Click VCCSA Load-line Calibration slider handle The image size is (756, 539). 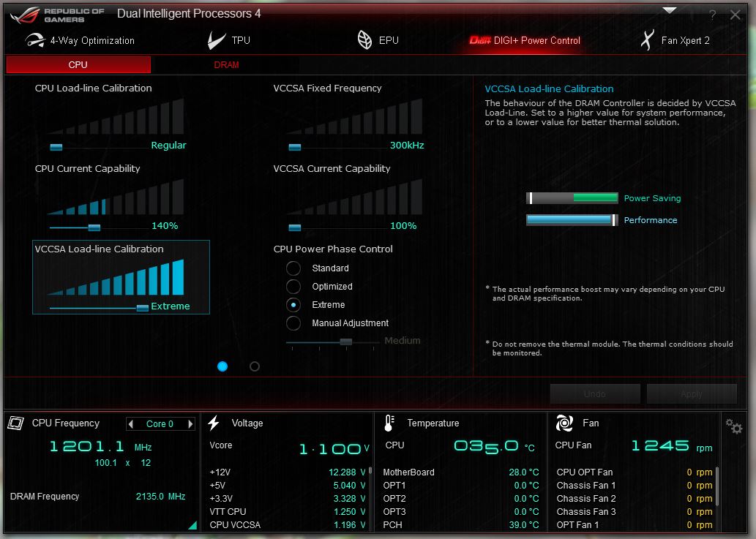(x=142, y=308)
